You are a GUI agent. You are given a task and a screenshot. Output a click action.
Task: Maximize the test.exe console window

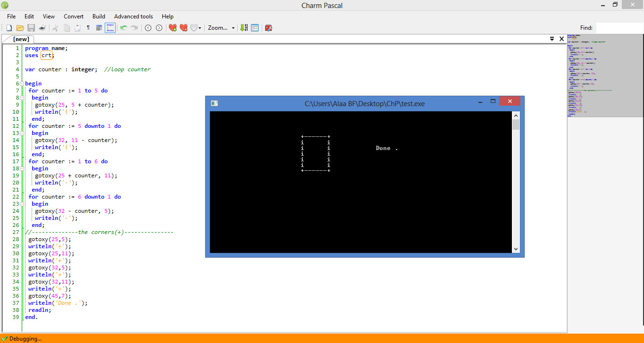[x=493, y=101]
